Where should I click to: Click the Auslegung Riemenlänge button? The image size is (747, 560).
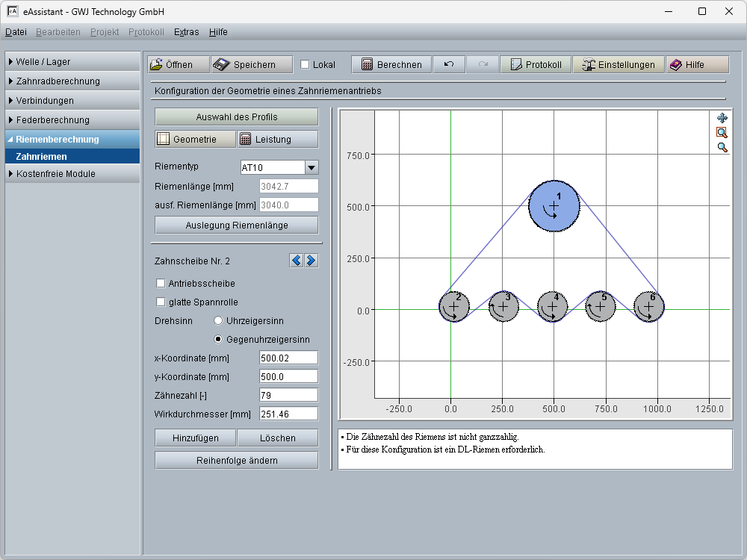[236, 225]
